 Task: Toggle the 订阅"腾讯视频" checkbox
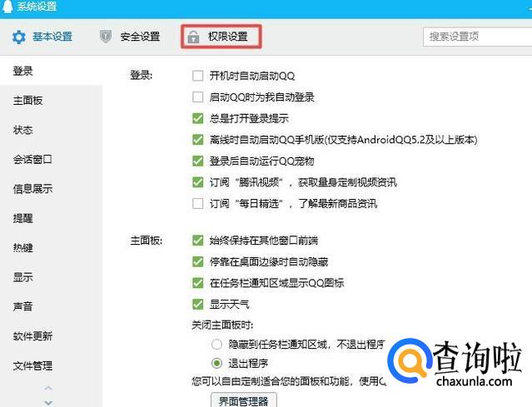click(x=197, y=182)
